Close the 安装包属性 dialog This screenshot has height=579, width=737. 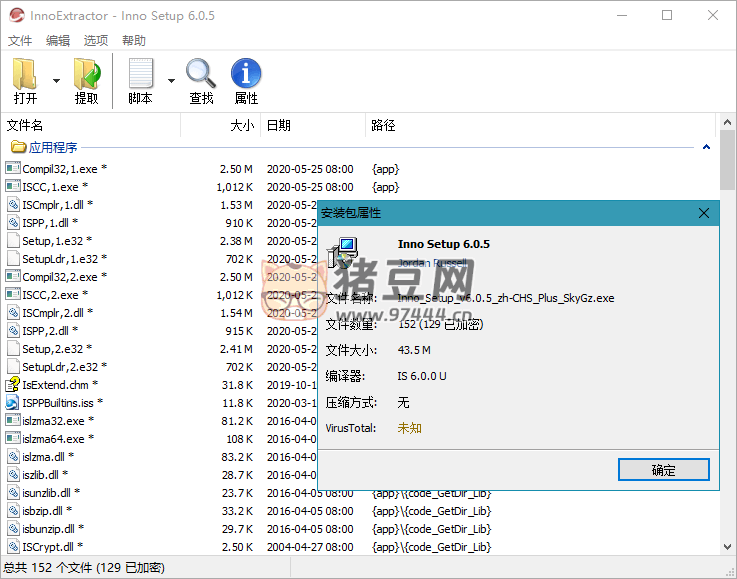704,213
